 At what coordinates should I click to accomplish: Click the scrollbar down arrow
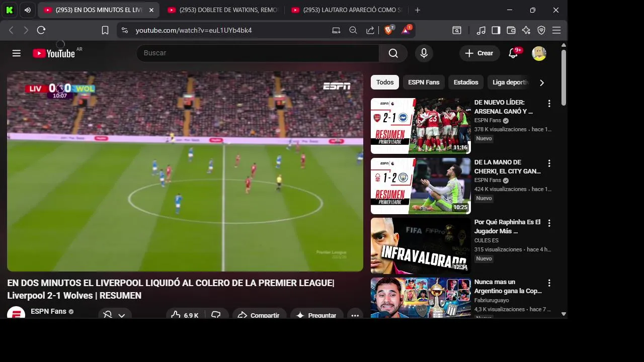(x=563, y=314)
